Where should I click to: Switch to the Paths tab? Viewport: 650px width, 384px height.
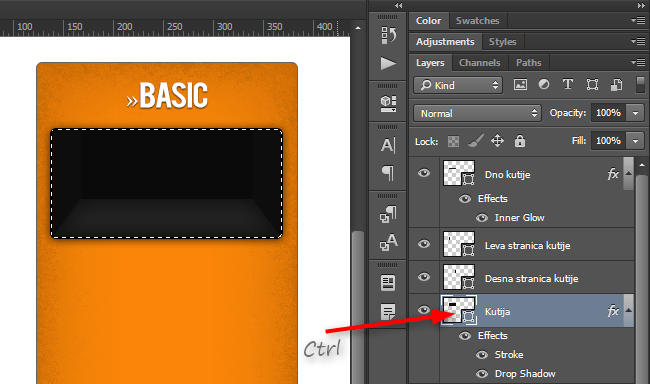(x=529, y=63)
